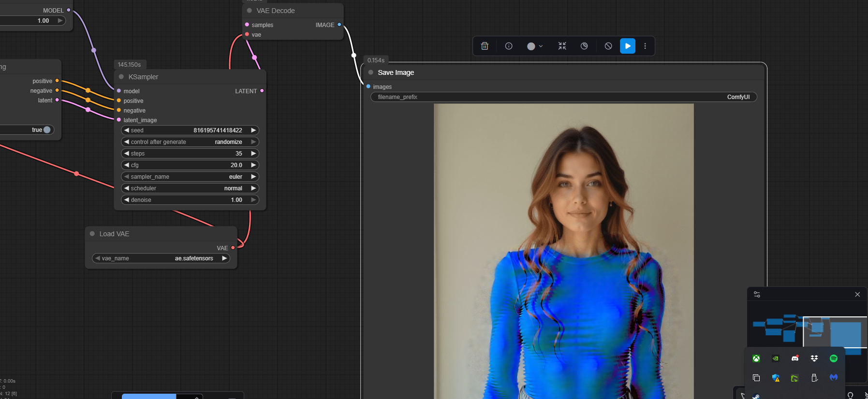
Task: Collapse the selected node using the shrink-arrows icon
Action: 562,46
